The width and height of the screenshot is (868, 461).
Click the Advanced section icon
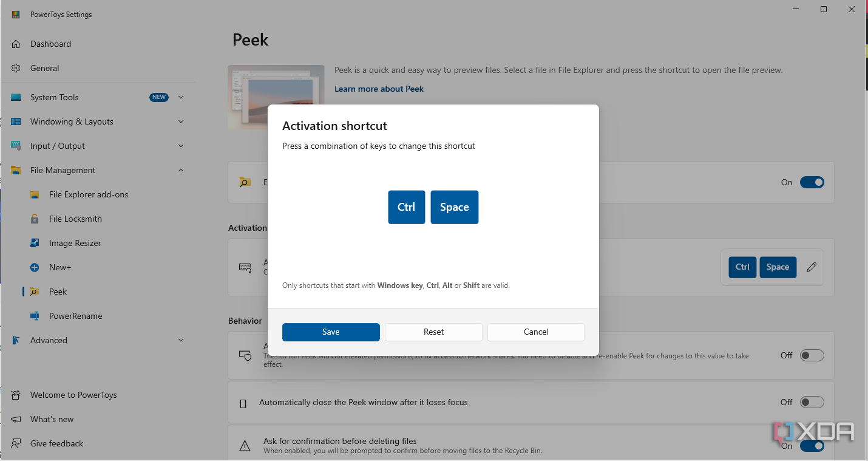(16, 340)
